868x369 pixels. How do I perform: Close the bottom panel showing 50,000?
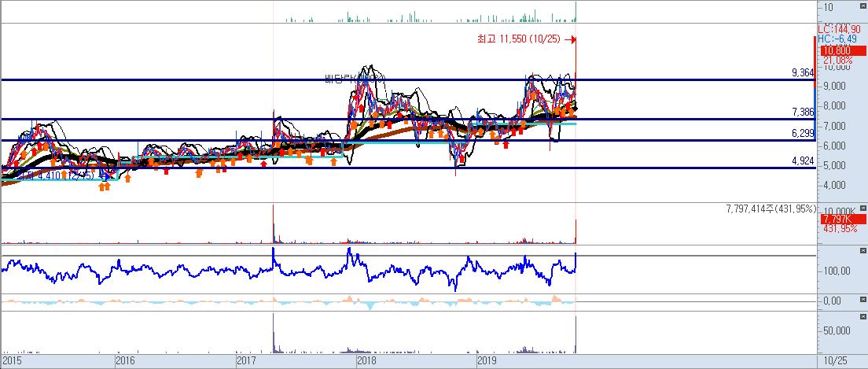pos(863,315)
